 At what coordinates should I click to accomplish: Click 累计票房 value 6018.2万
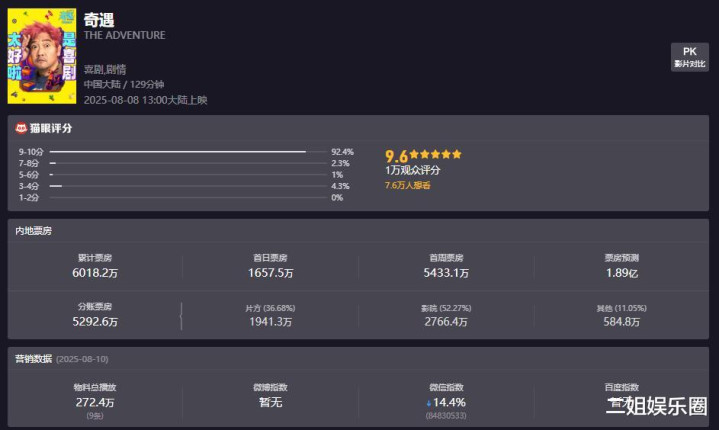pos(95,273)
